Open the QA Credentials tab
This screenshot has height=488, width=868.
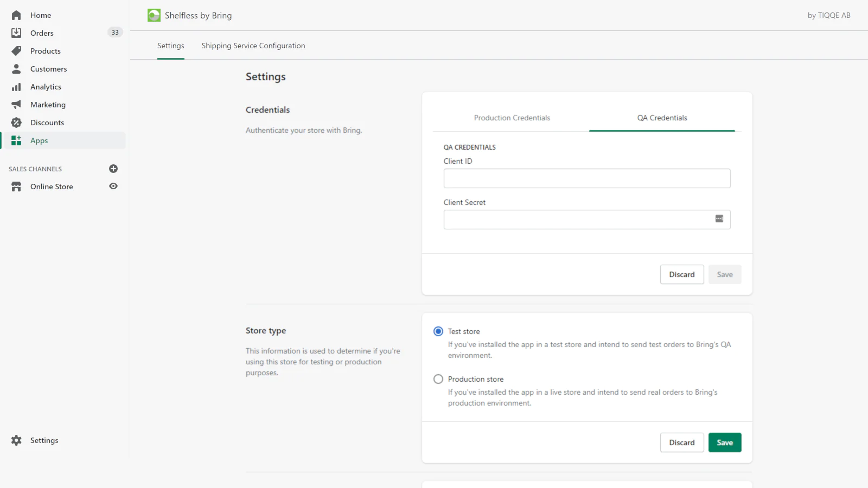(x=662, y=118)
